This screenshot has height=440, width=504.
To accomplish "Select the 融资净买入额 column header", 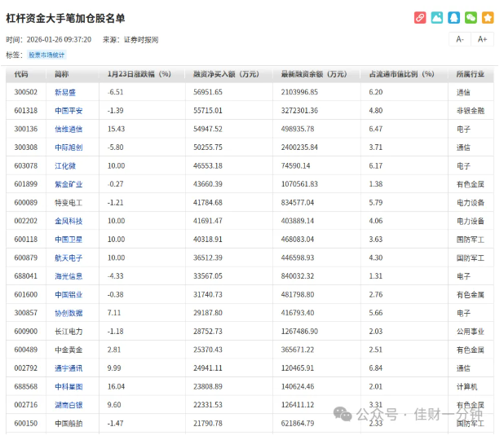I will pos(226,74).
